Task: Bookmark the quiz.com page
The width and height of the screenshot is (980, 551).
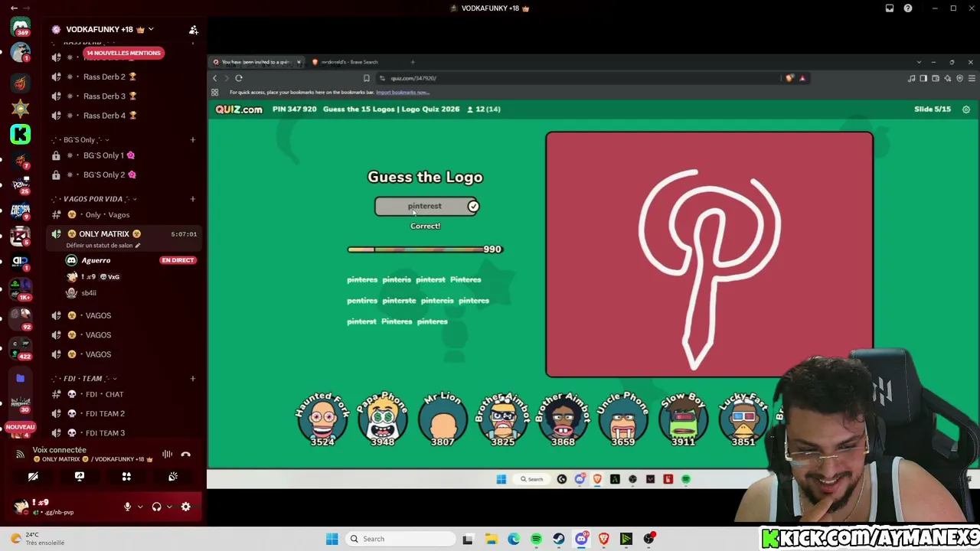Action: point(367,78)
